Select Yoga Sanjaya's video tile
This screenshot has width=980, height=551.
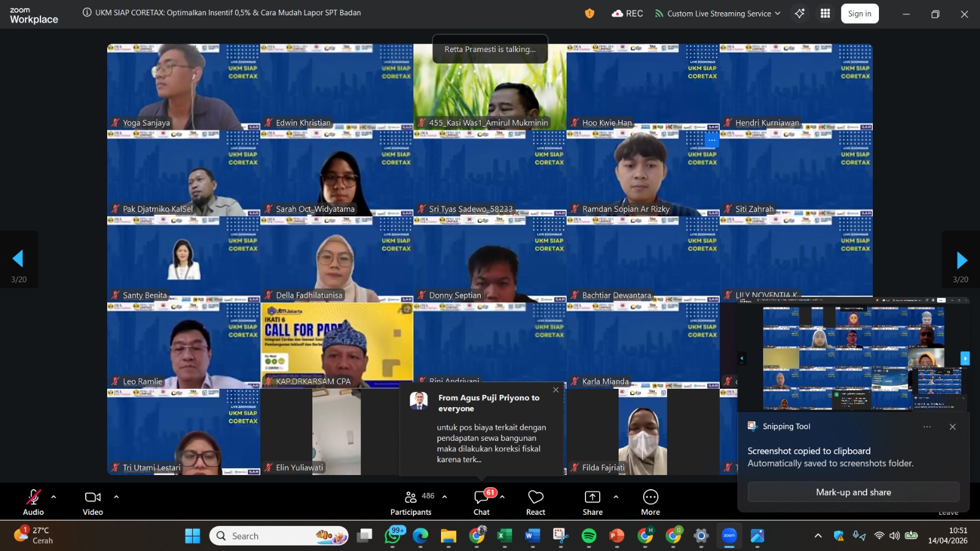(x=184, y=86)
